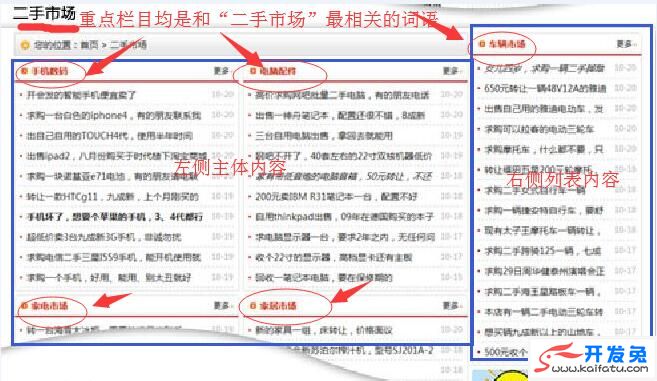Click the orange icon beside 车辆市场 heading
657x381 pixels.
click(482, 44)
